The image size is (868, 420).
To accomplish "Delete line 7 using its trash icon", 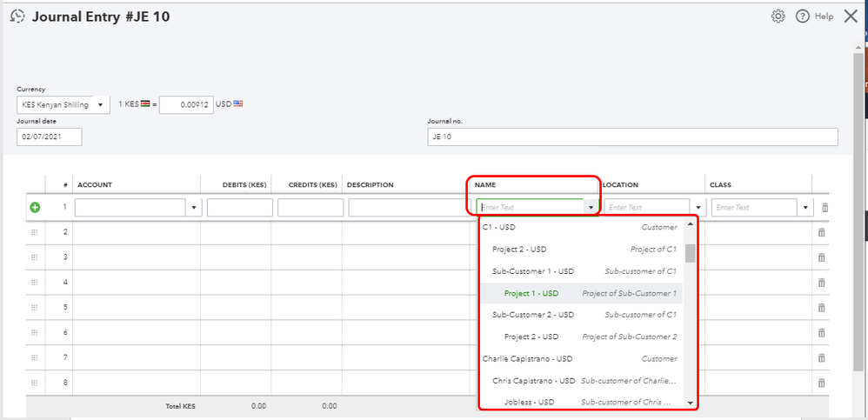I will tap(822, 357).
